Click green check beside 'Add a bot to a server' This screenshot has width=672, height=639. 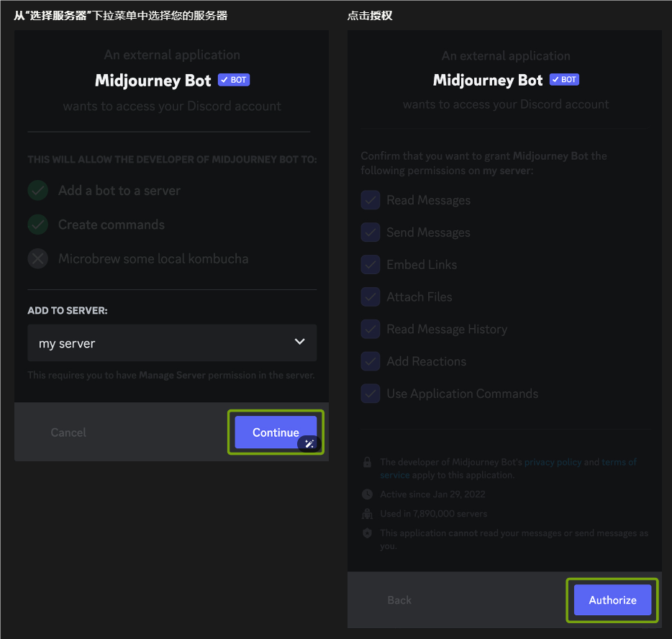(37, 190)
